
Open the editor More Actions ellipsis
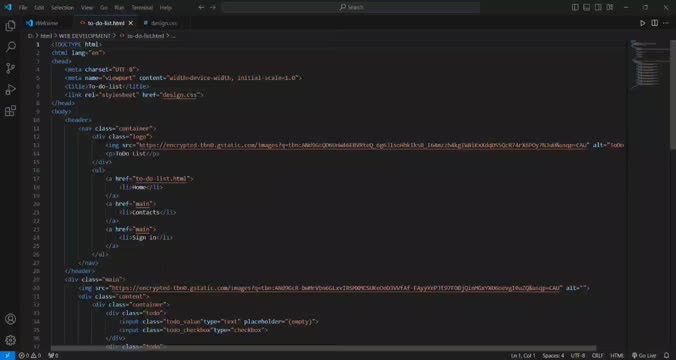667,23
